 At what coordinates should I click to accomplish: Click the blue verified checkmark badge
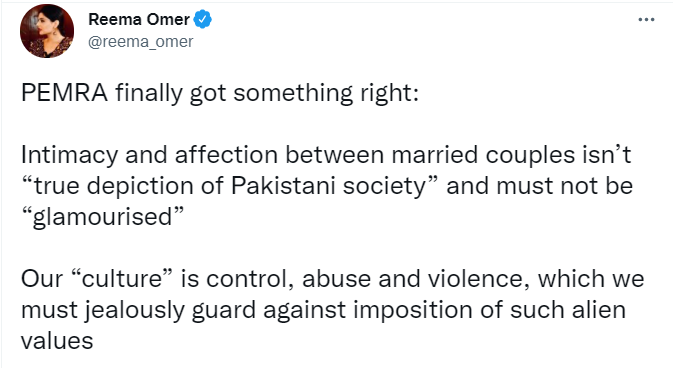[203, 19]
